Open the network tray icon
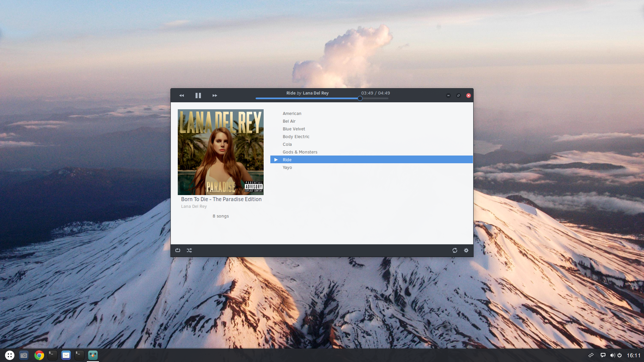 tap(591, 355)
